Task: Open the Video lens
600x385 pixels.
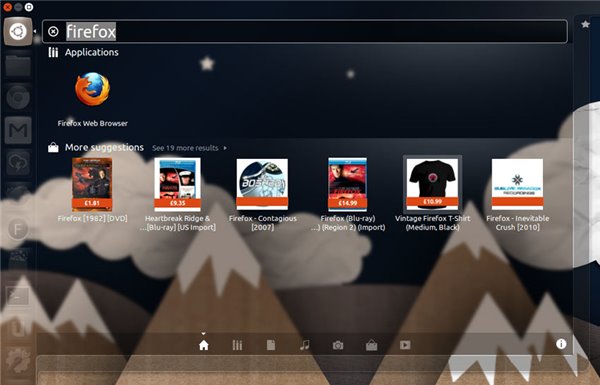Action: tap(405, 345)
